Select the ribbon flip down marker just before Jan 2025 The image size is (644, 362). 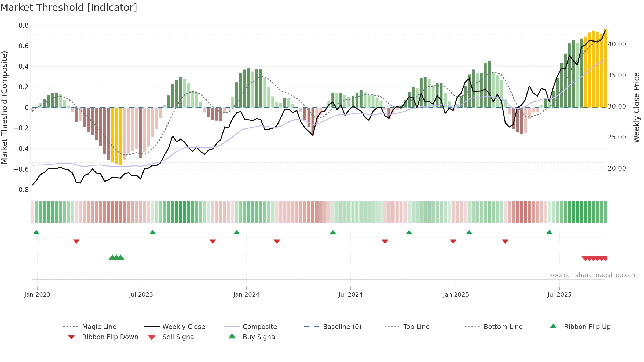[453, 242]
